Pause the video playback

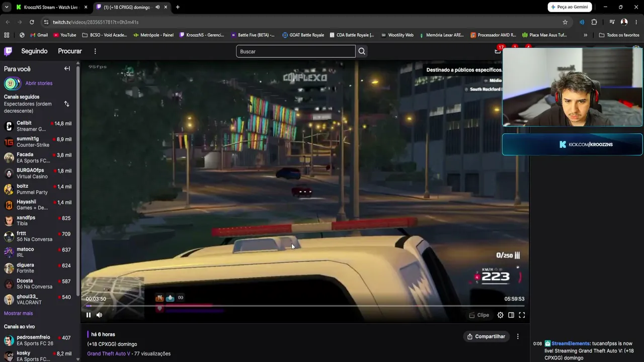pos(89,315)
